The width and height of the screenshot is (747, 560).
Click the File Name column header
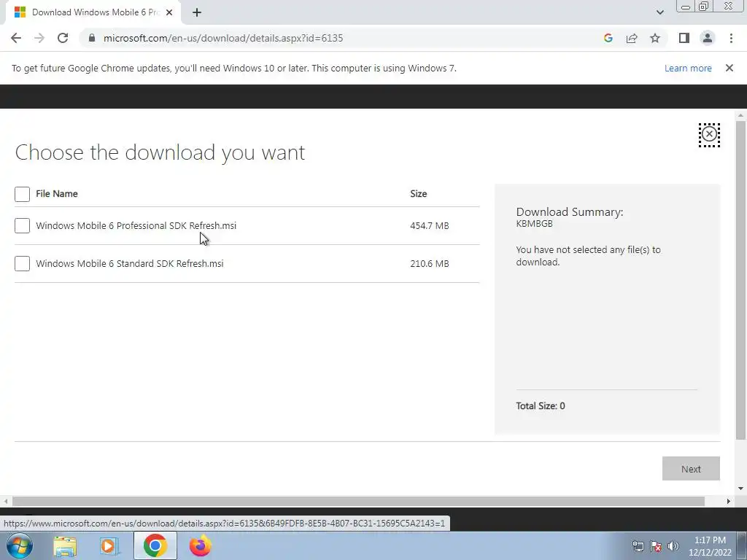(x=57, y=194)
